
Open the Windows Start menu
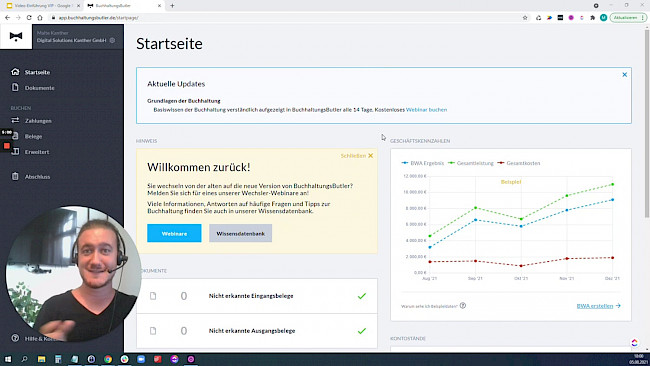tap(8, 359)
